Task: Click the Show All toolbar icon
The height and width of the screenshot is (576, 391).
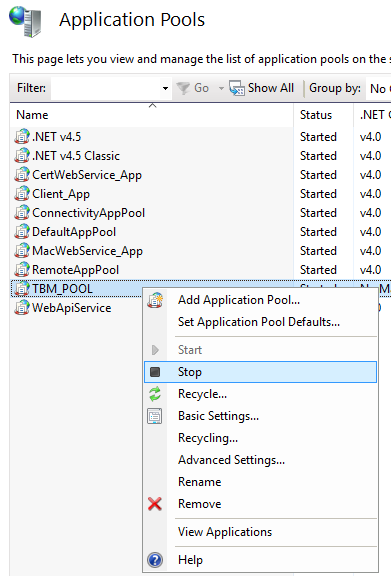Action: tap(237, 88)
